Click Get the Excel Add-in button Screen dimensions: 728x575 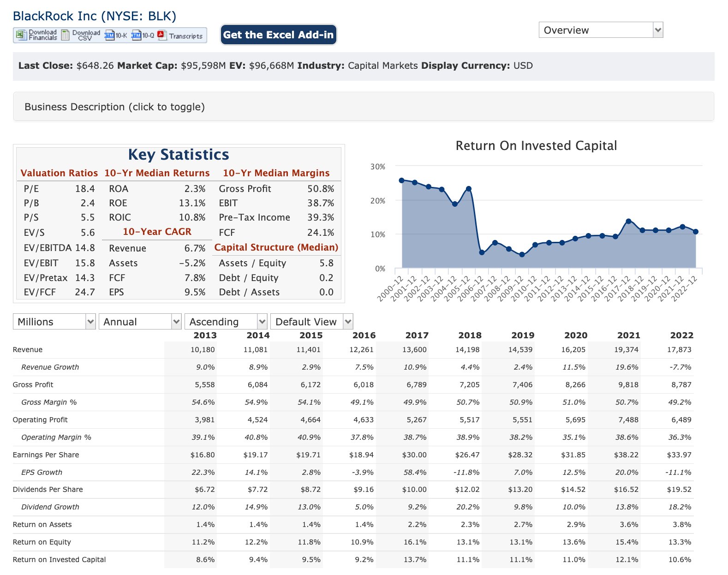(278, 35)
